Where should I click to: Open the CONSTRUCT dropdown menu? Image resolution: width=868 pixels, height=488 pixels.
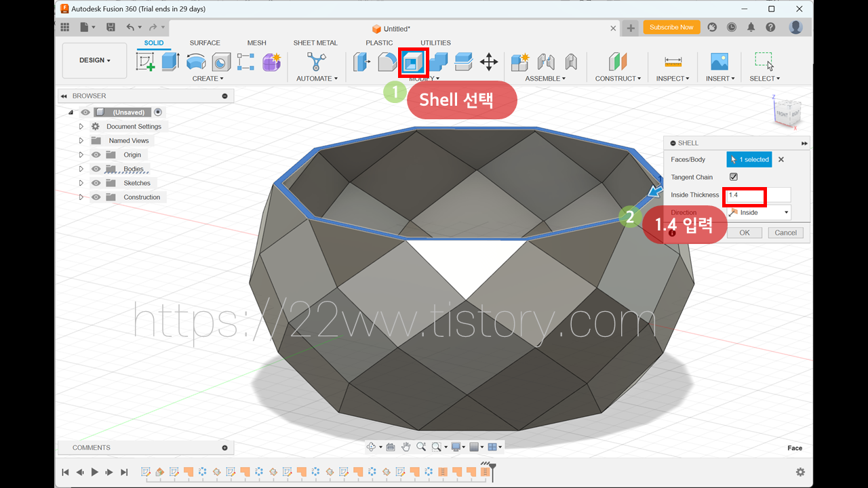(x=618, y=79)
